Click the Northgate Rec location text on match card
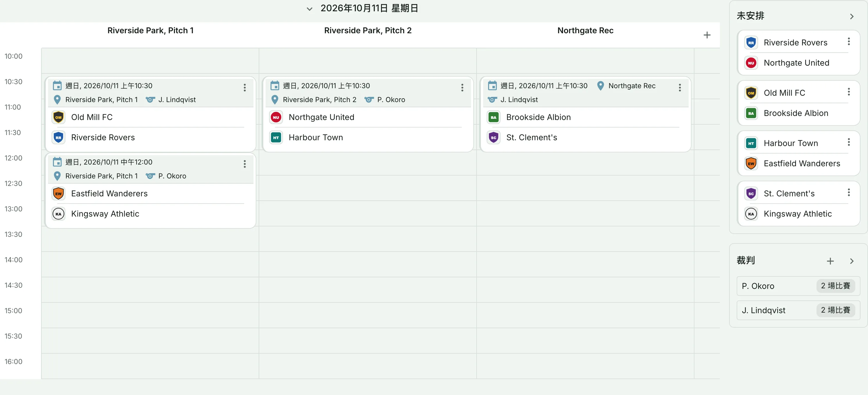868x395 pixels. pyautogui.click(x=632, y=86)
